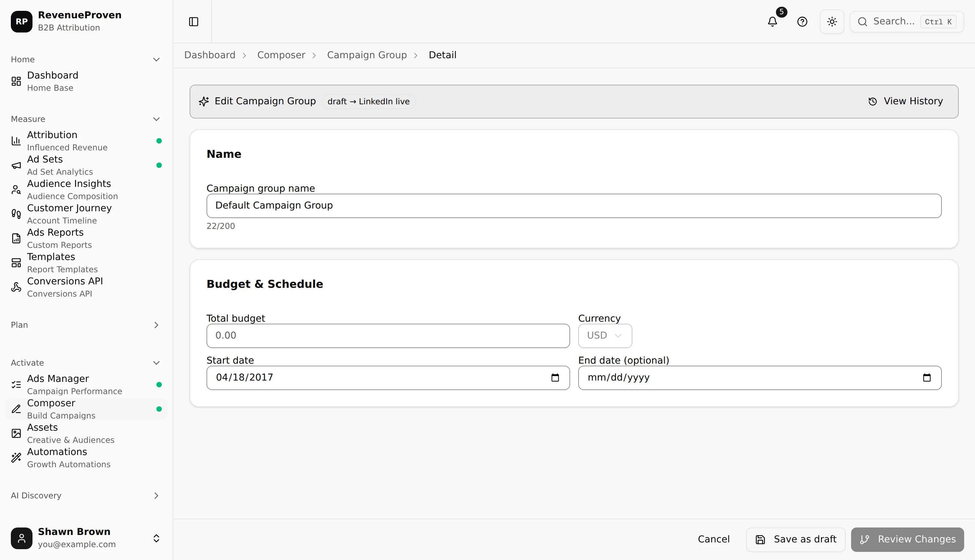Open the Dashboard grid icon
975x560 pixels.
click(x=16, y=81)
